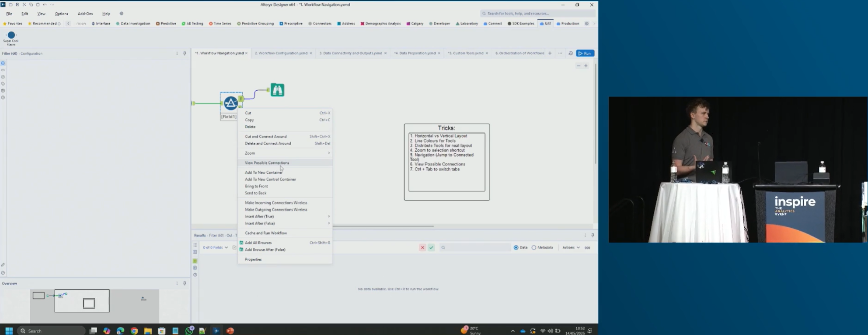This screenshot has width=868, height=335.
Task: Pin the Configuration panel
Action: (185, 53)
